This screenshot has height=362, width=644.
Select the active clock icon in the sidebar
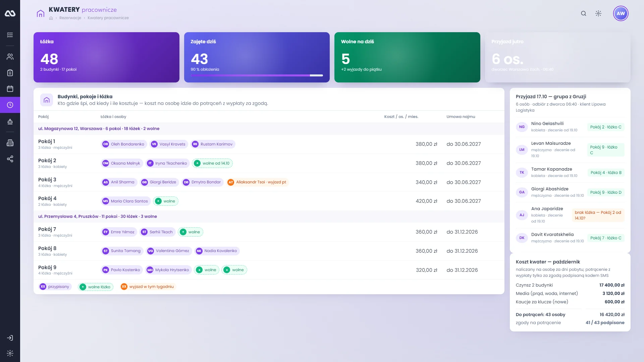[10, 105]
